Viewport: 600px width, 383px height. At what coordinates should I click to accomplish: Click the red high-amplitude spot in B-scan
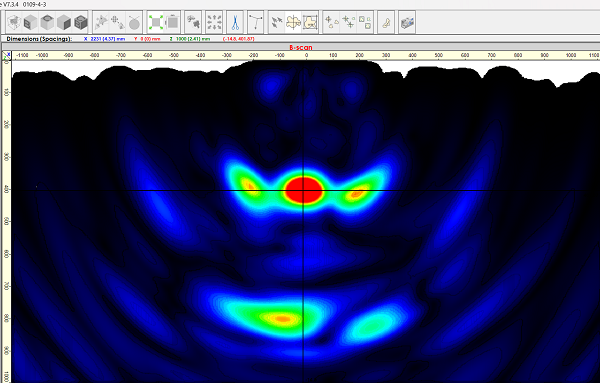coord(304,190)
